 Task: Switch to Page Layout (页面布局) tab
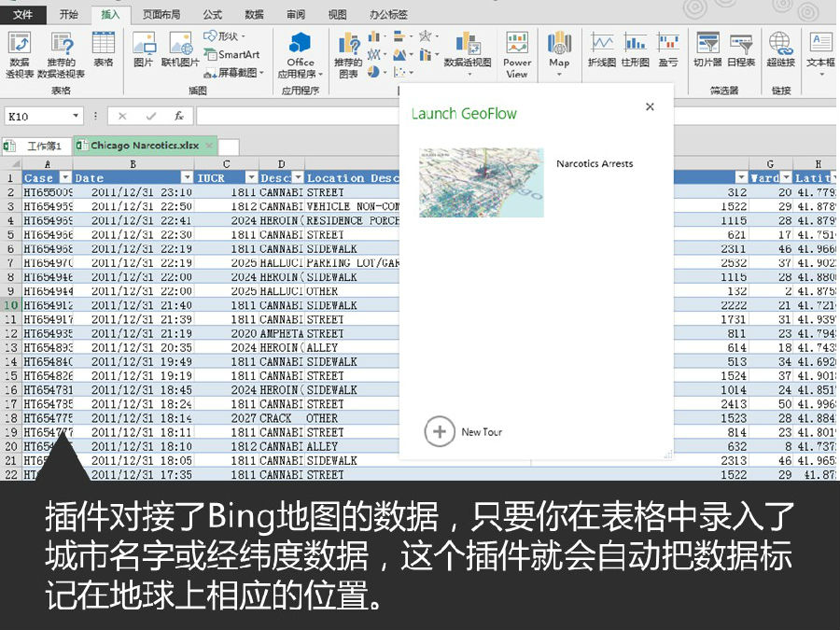pyautogui.click(x=161, y=14)
